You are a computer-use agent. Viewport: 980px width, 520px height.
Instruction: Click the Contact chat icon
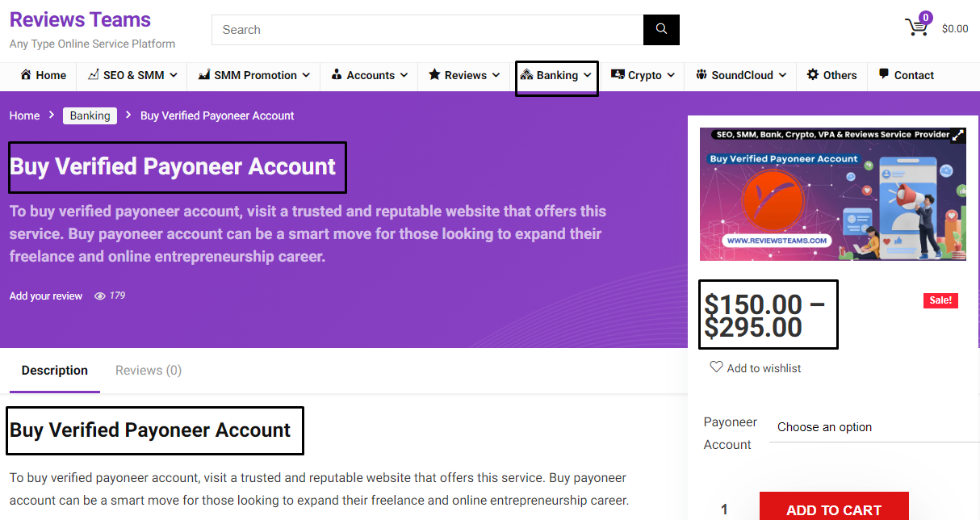(x=884, y=75)
